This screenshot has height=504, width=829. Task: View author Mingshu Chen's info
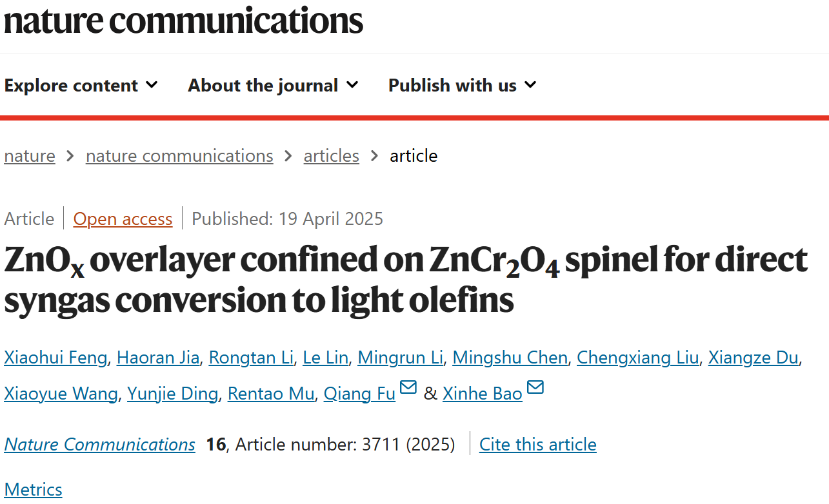[510, 358]
